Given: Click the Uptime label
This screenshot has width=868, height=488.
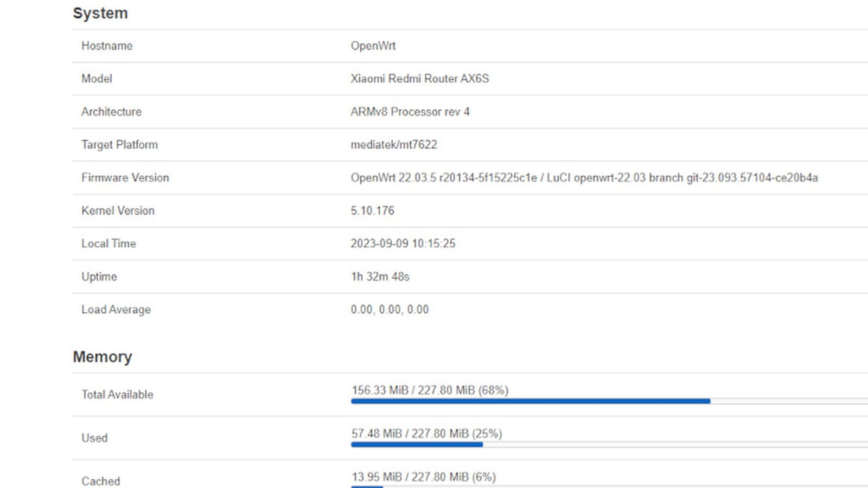Looking at the screenshot, I should 99,277.
